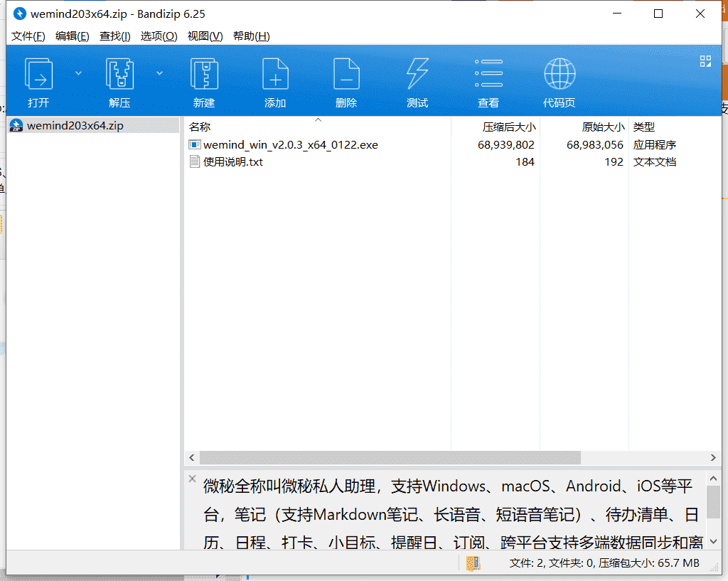728x581 pixels.
Task: Click the New archive (新建) icon
Action: 204,74
